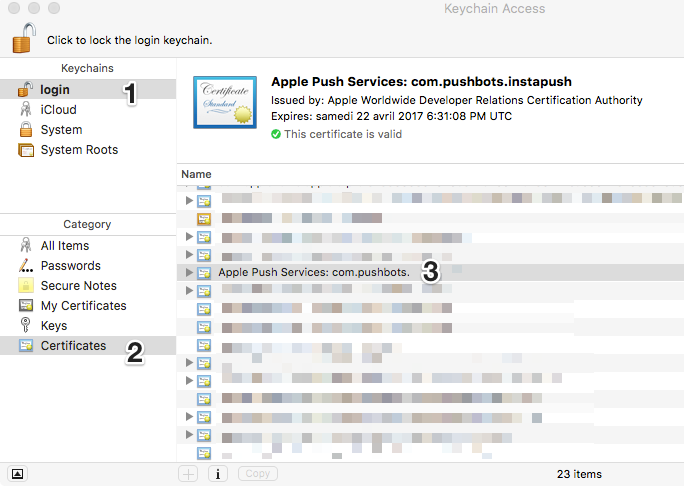Click the 23 items status text

pos(579,474)
